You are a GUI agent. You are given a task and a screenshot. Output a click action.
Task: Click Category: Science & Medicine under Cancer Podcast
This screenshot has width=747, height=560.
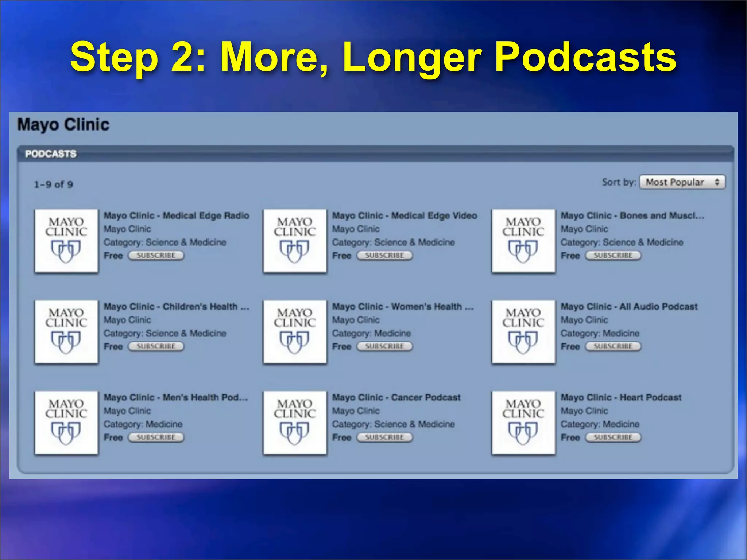click(393, 424)
